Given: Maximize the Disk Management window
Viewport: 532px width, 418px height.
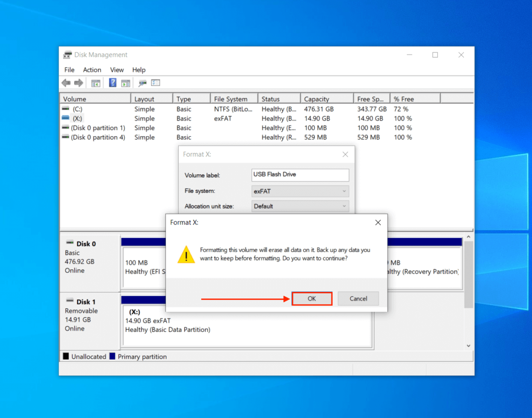Looking at the screenshot, I should (435, 55).
